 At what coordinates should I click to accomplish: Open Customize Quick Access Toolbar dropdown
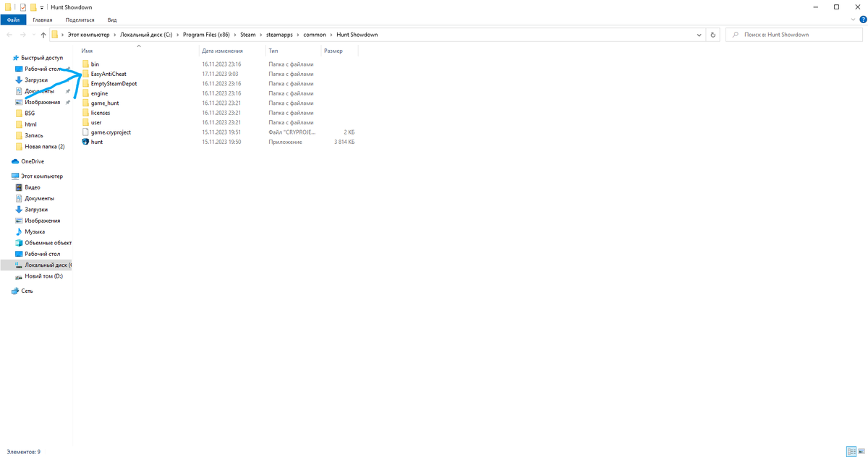[42, 7]
